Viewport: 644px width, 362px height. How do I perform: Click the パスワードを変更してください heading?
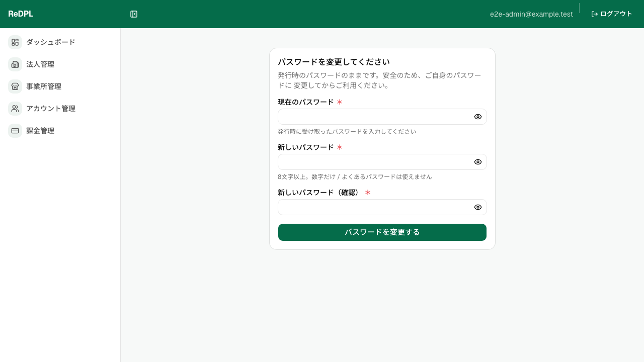tap(334, 62)
